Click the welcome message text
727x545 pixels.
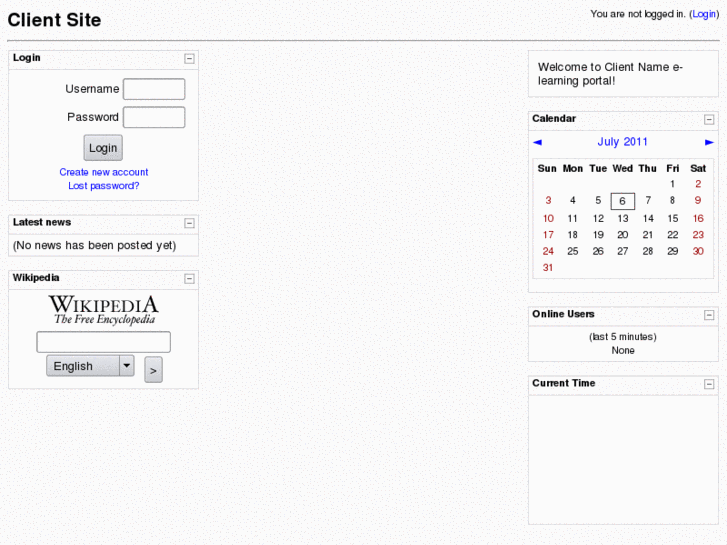(x=610, y=74)
